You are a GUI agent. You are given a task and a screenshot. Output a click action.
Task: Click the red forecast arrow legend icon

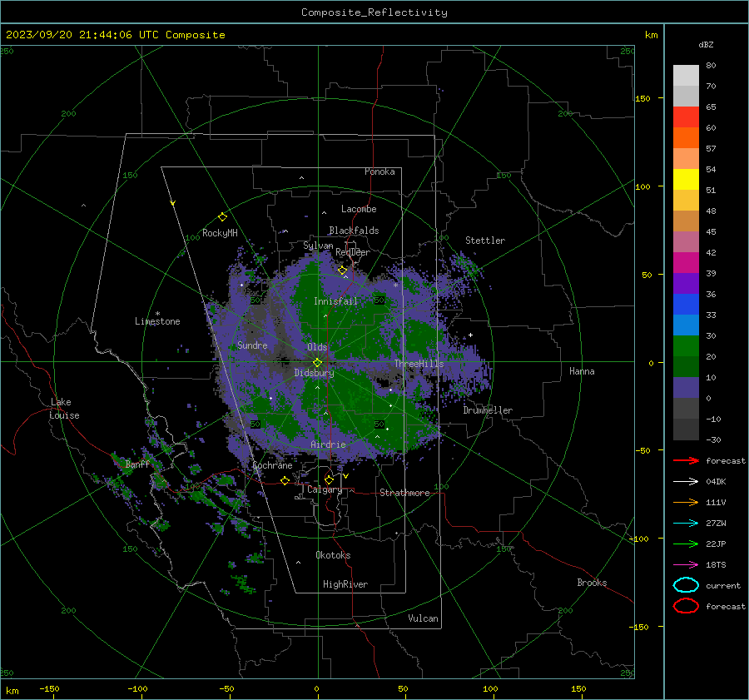click(686, 460)
